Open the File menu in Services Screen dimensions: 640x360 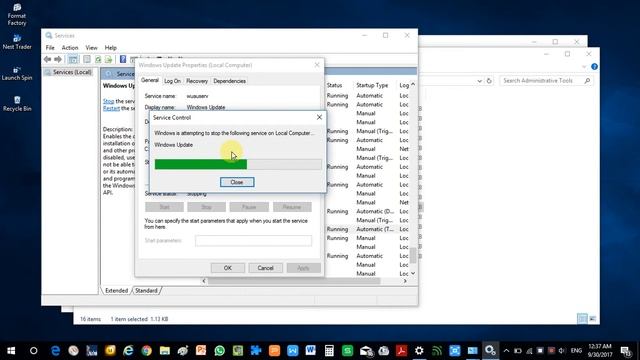(x=50, y=48)
